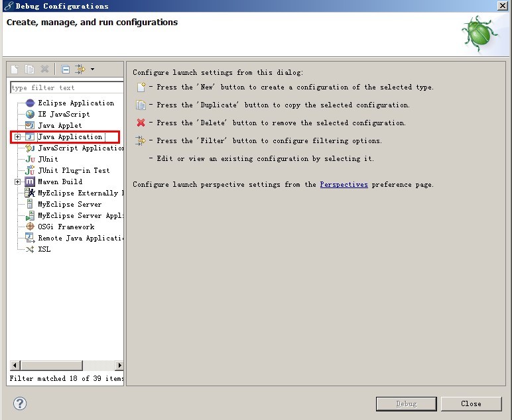Click the horizontal scrollbar left arrow
This screenshot has width=512, height=420.
15,365
